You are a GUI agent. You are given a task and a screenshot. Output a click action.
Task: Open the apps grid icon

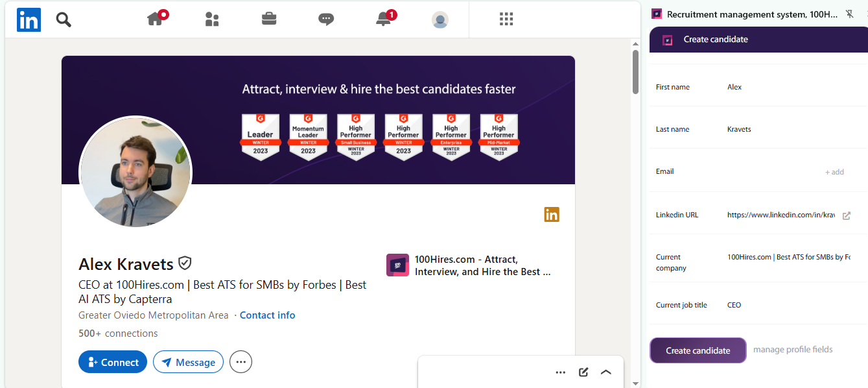point(506,19)
